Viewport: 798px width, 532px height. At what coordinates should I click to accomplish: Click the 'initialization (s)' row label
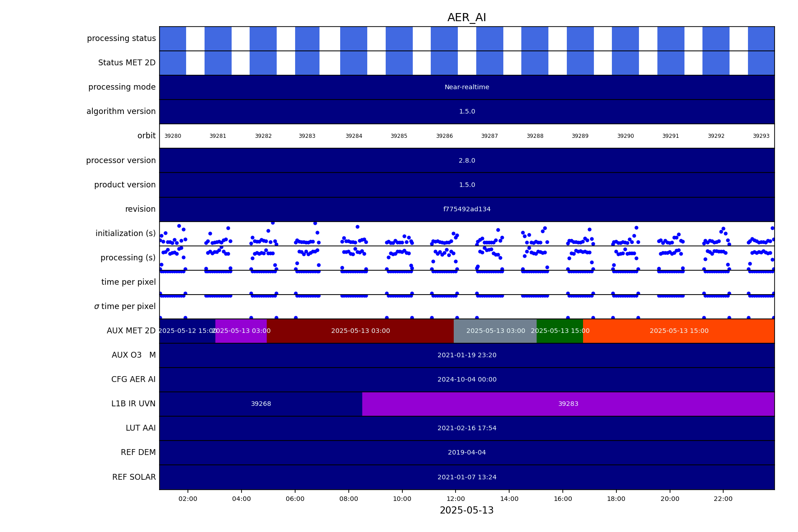pyautogui.click(x=125, y=233)
